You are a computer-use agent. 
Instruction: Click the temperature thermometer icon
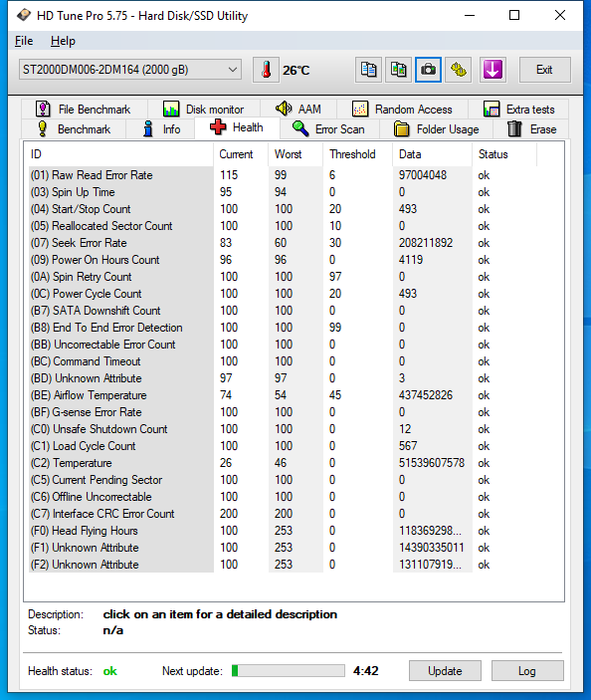tap(267, 70)
